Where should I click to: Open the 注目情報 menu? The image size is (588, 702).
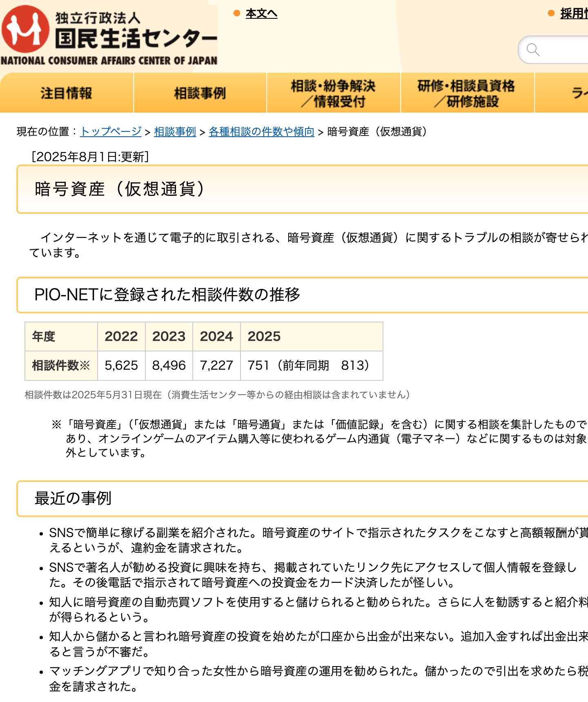click(67, 93)
